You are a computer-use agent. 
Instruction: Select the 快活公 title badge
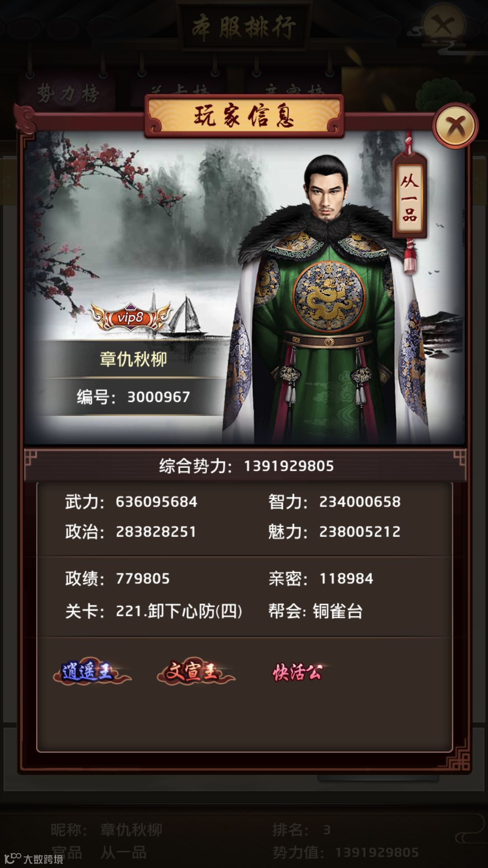[x=298, y=672]
